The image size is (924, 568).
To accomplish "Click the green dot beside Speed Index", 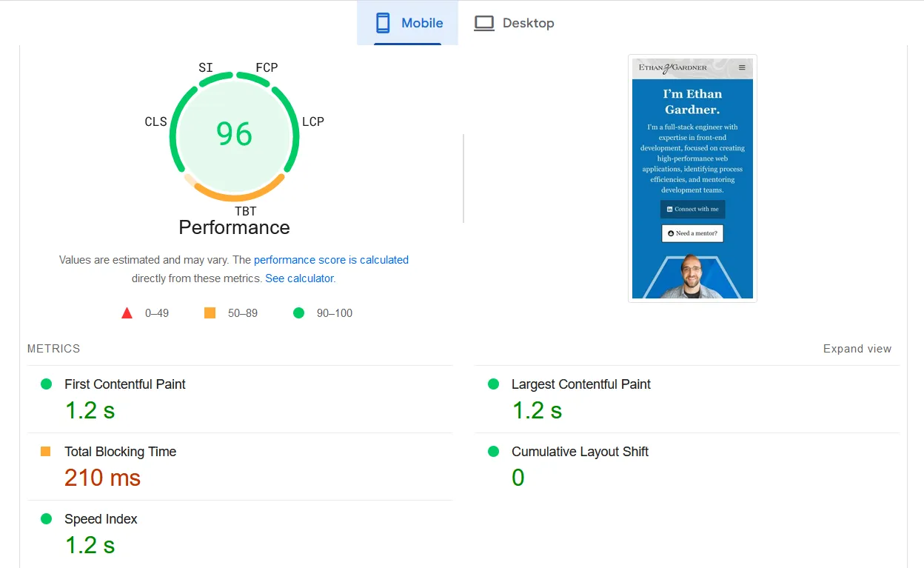I will click(x=46, y=518).
